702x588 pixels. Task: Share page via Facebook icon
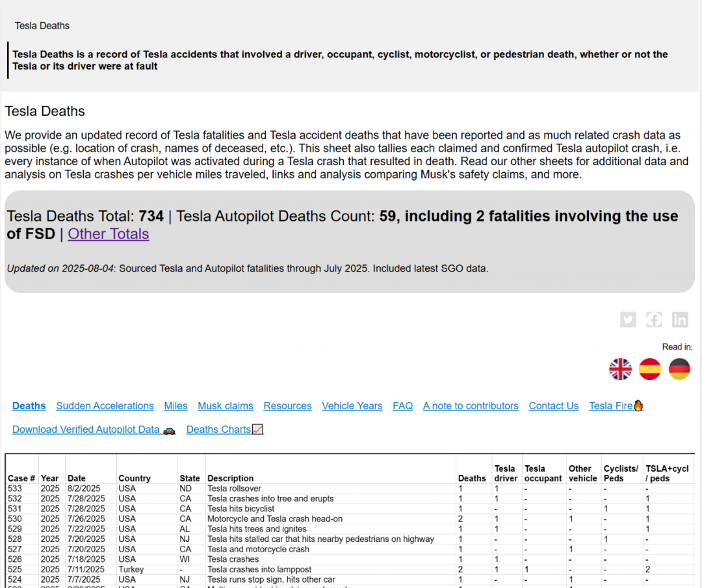(x=654, y=320)
